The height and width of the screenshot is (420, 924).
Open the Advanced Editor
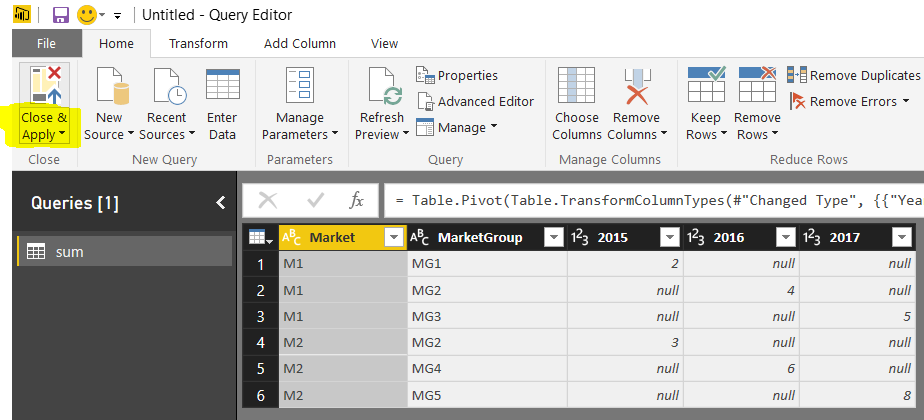475,101
